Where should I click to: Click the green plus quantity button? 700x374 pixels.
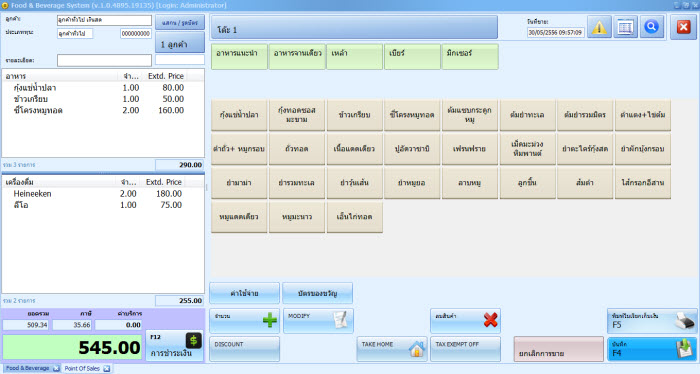tap(245, 320)
